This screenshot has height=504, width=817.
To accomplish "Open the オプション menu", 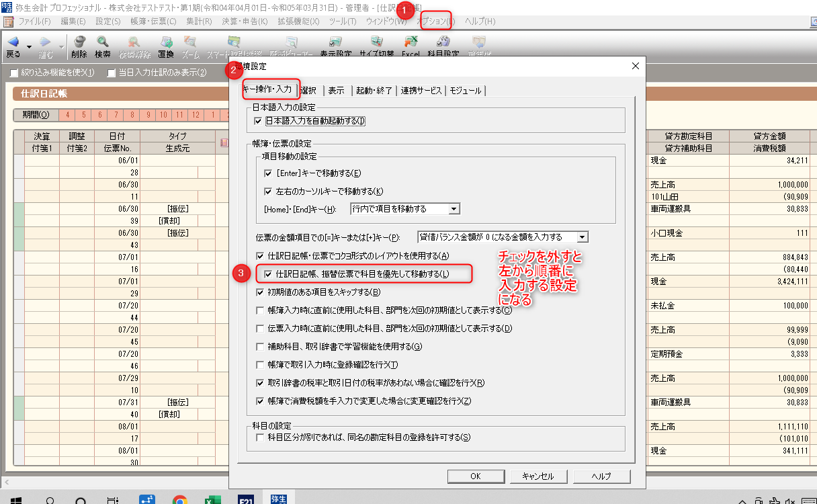I will [x=435, y=22].
